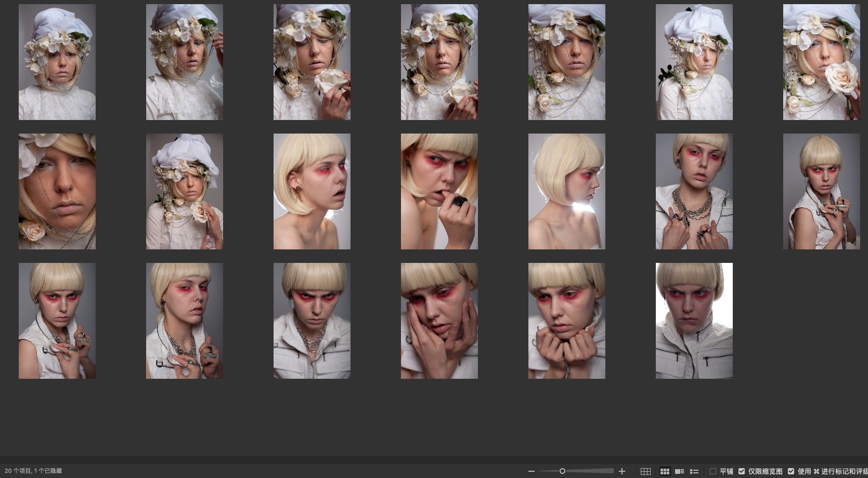Select the photo with fists under chin
The width and height of the screenshot is (868, 478).
click(x=566, y=321)
